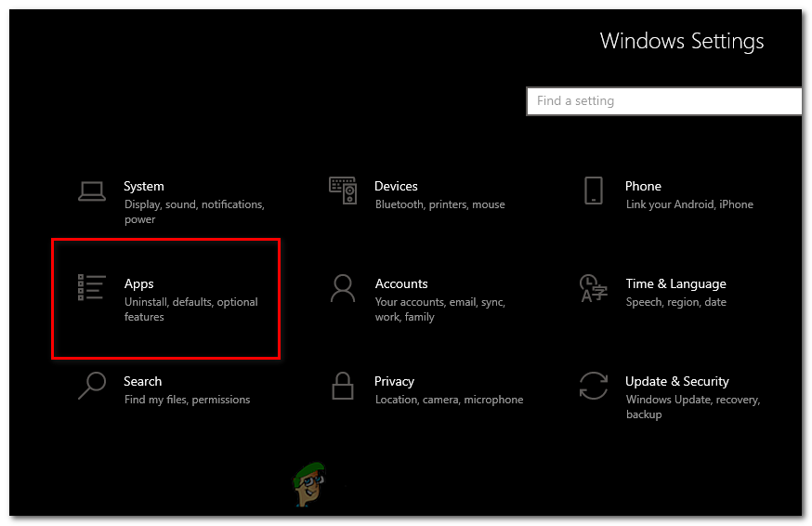The image size is (812, 526).
Task: Click 'Location, camera, microphone' description
Action: pos(449,400)
